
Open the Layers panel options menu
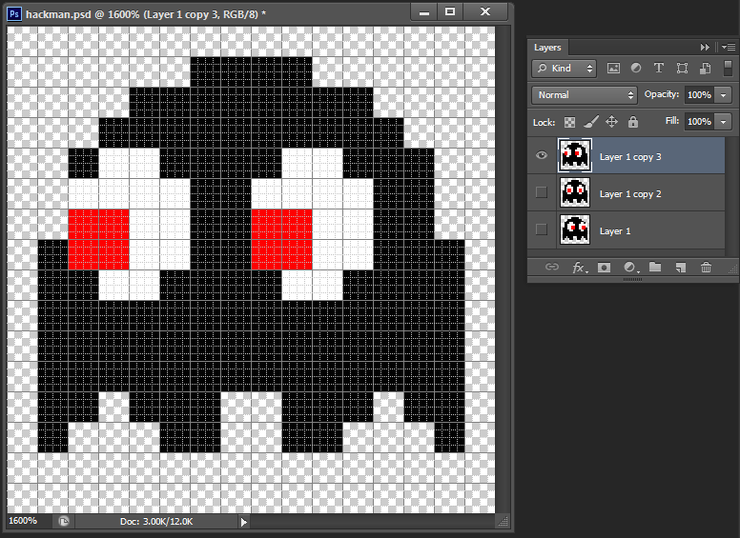(729, 47)
